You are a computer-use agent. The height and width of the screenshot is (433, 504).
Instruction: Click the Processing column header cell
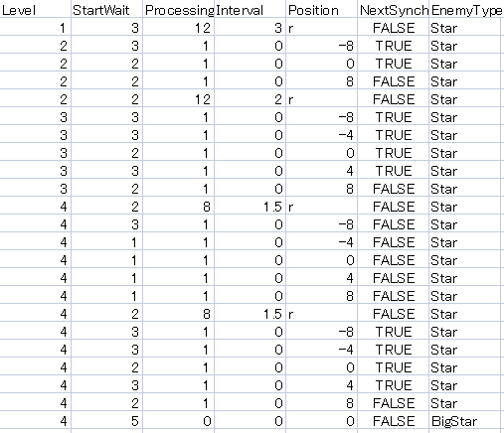(179, 9)
